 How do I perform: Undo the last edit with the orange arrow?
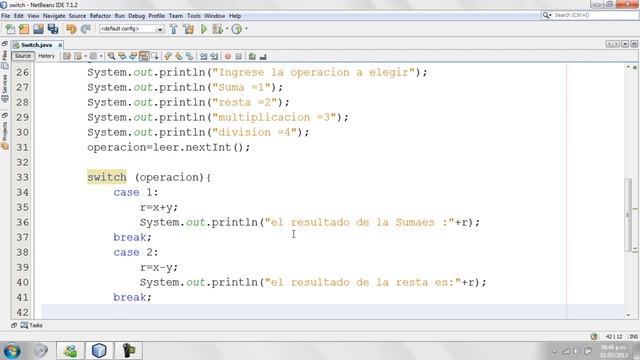[x=71, y=29]
